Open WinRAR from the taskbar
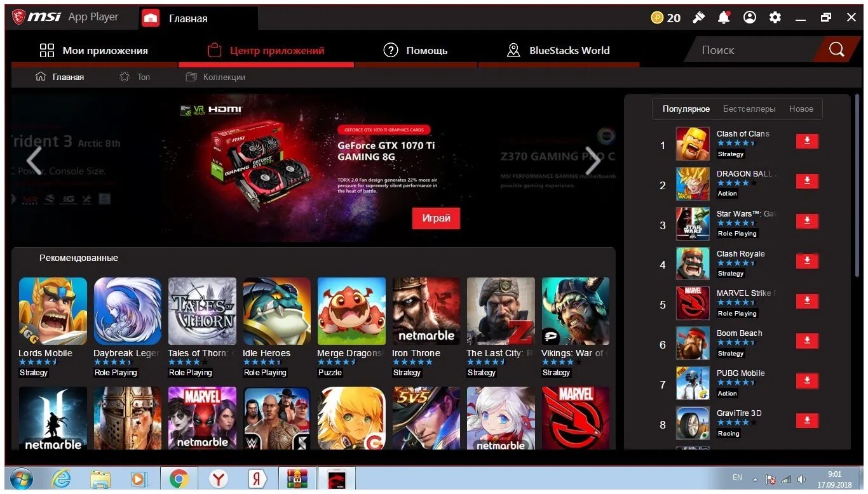This screenshot has height=494, width=868. 297,479
